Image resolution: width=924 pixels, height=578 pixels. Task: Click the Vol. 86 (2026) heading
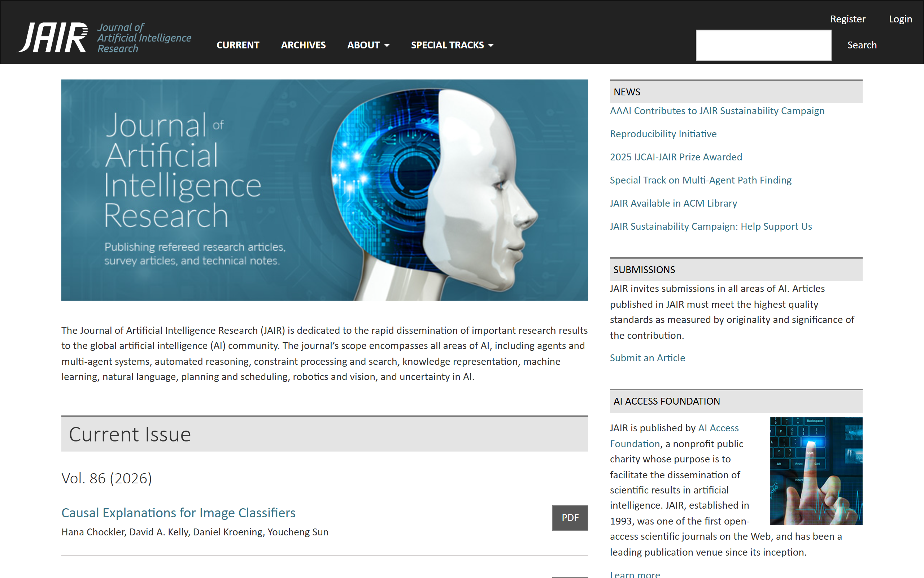pyautogui.click(x=107, y=478)
